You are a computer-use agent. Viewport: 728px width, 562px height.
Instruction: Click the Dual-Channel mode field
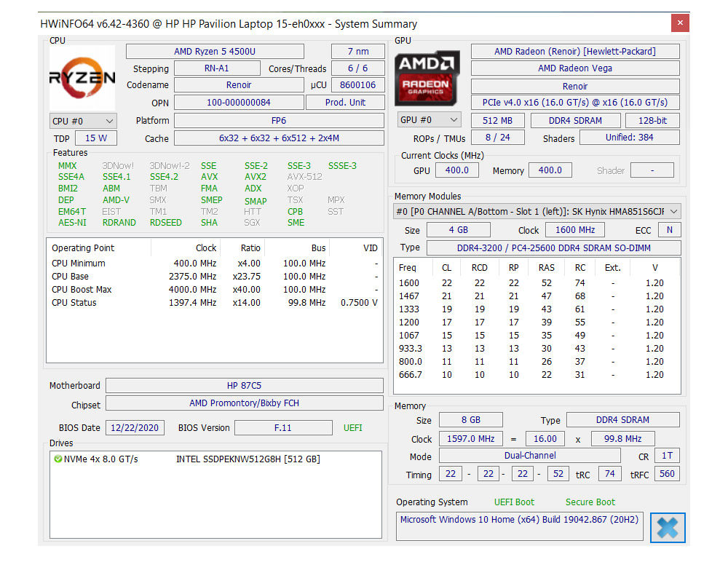(x=530, y=456)
